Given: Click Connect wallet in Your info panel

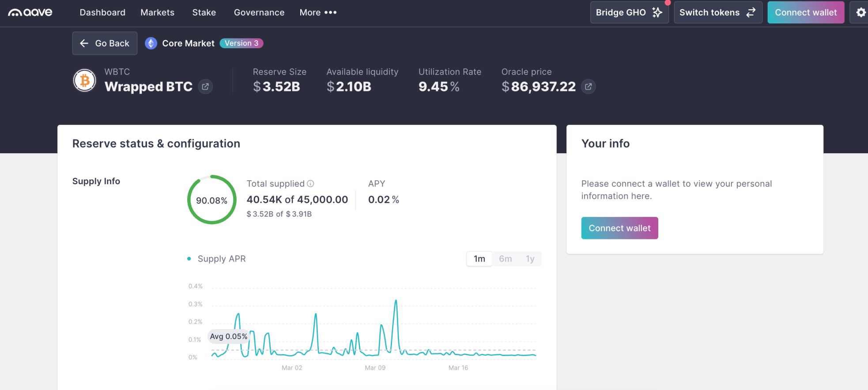Looking at the screenshot, I should 619,228.
